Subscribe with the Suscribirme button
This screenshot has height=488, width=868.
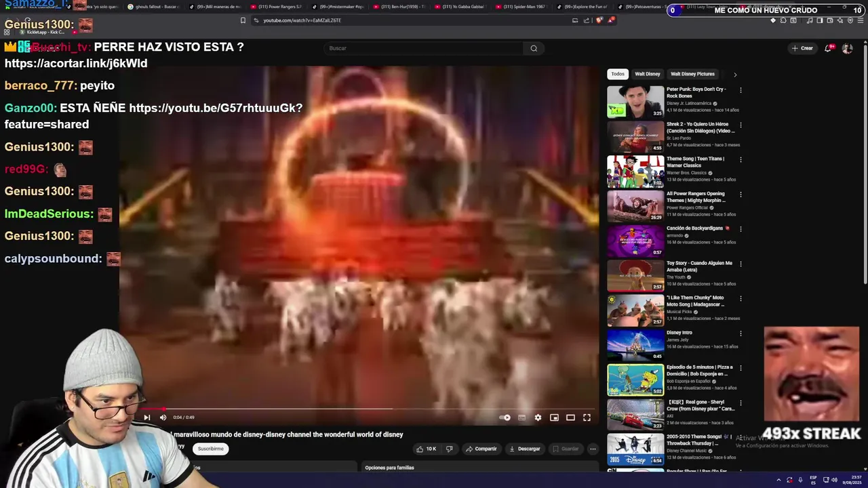pyautogui.click(x=211, y=449)
